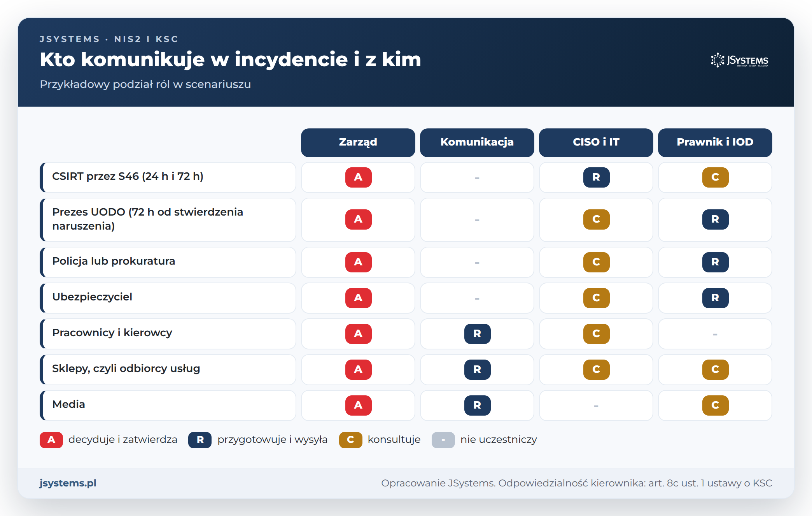
Task: Click the Sklepy, czyli odbiorcy usług label
Action: tap(168, 370)
